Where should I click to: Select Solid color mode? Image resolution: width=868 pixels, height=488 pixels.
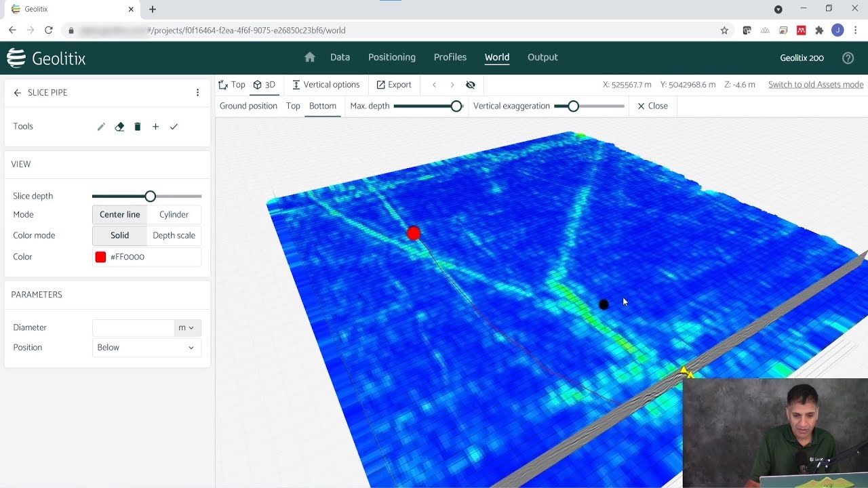tap(119, 236)
